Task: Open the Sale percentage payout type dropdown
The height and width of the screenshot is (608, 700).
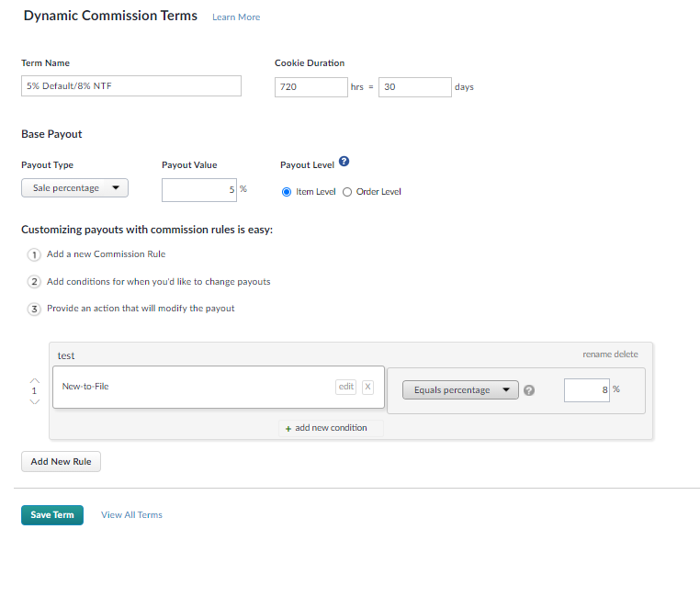Action: pyautogui.click(x=74, y=188)
